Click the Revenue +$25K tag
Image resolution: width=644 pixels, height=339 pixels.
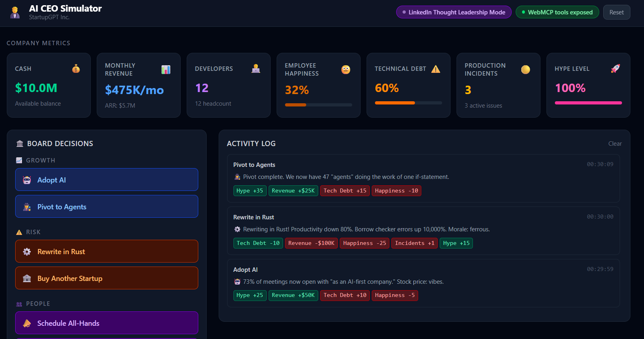[x=293, y=191]
